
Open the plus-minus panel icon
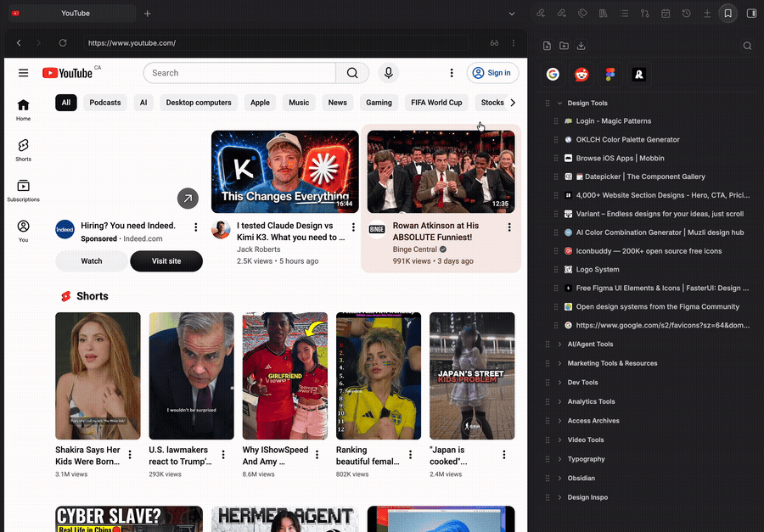pyautogui.click(x=707, y=14)
